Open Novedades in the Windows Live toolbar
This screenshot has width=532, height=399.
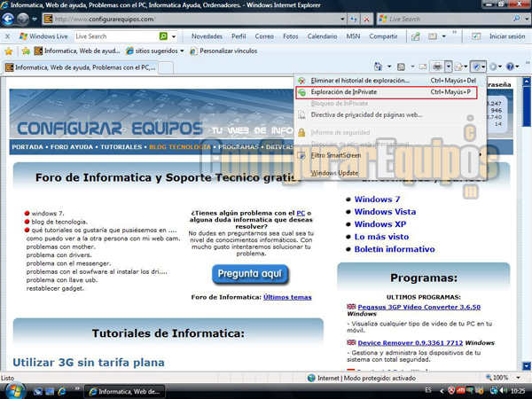pyautogui.click(x=207, y=36)
